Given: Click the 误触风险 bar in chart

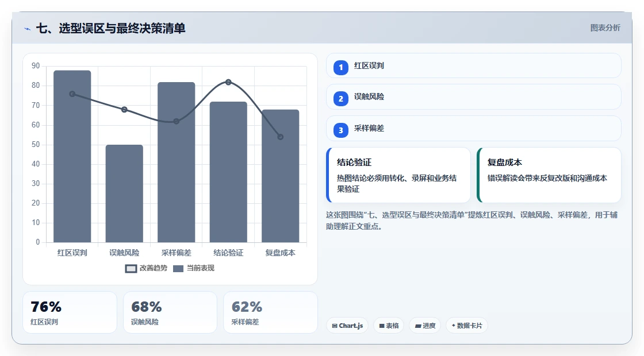Looking at the screenshot, I should 124,194.
